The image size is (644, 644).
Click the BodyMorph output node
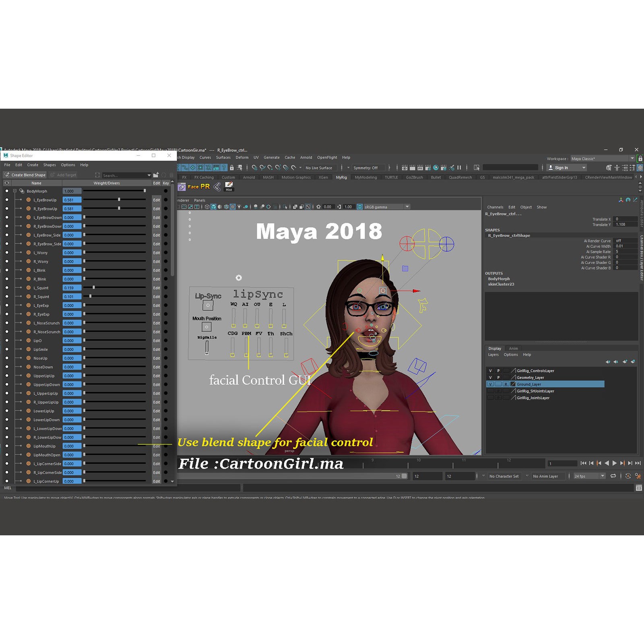[499, 279]
